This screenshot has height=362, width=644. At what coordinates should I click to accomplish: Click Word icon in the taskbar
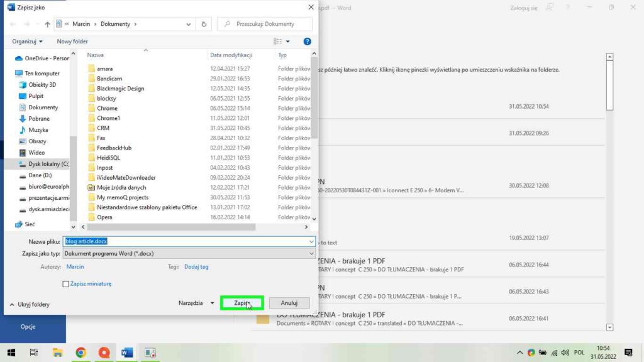coord(126,353)
